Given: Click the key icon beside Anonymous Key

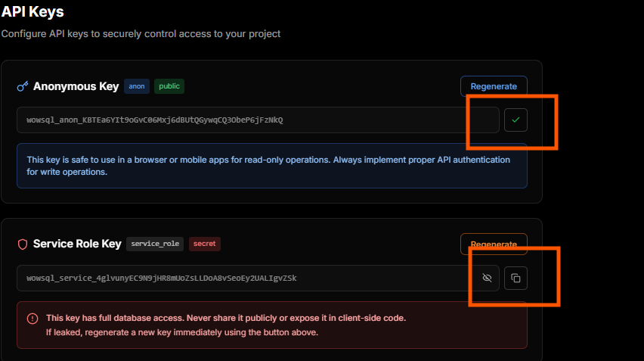Looking at the screenshot, I should pyautogui.click(x=22, y=86).
